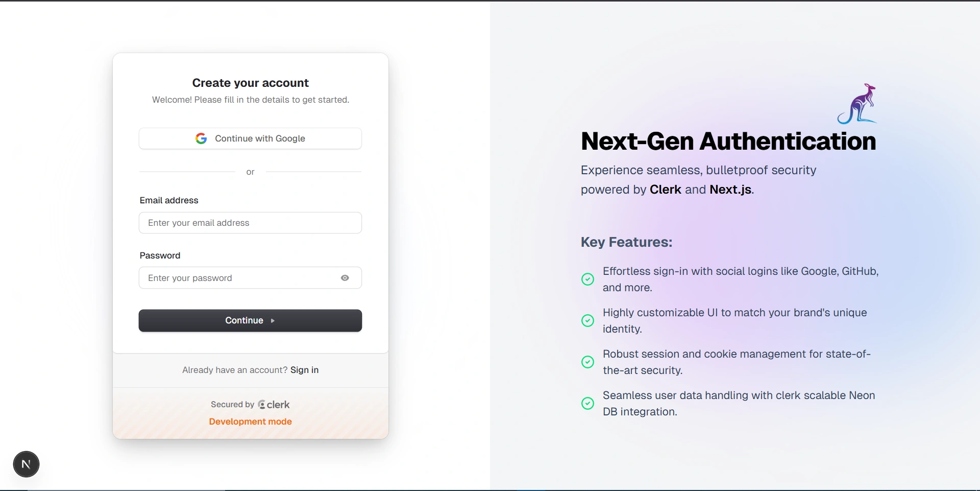Image resolution: width=980 pixels, height=491 pixels.
Task: Focus the password input field
Action: [237, 278]
